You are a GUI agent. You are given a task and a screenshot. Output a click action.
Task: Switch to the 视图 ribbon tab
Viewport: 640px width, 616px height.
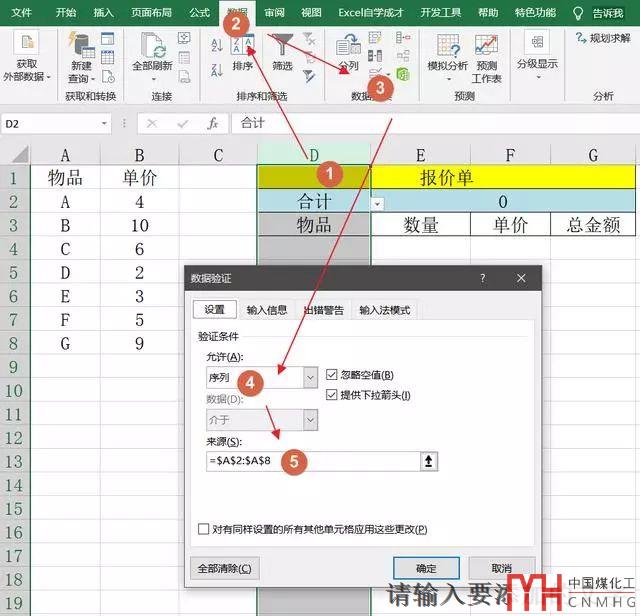tap(311, 13)
